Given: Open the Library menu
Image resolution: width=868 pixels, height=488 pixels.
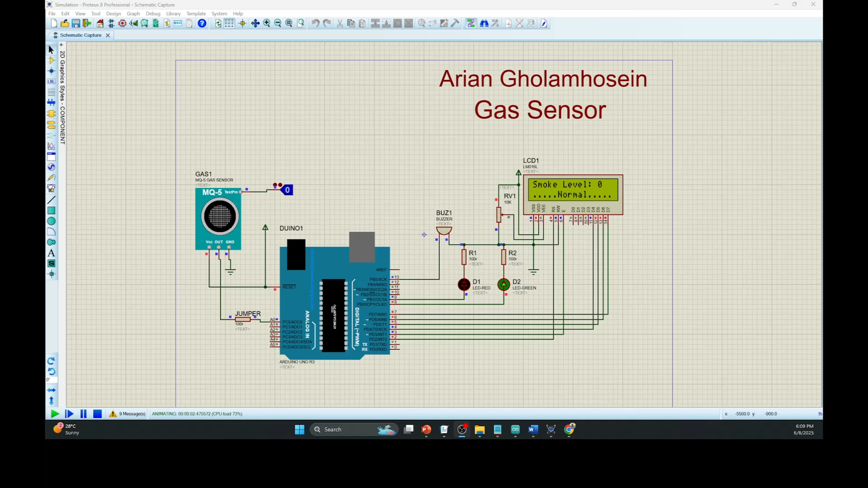Looking at the screenshot, I should [x=173, y=14].
